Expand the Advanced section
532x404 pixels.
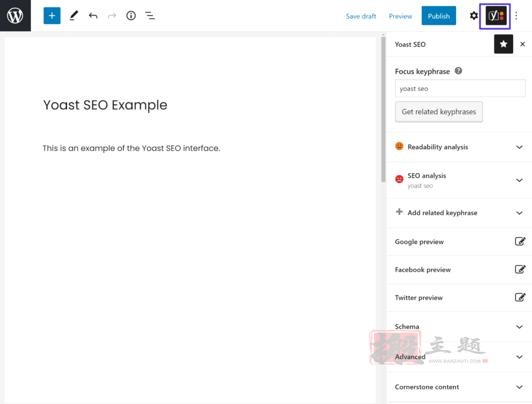(459, 357)
